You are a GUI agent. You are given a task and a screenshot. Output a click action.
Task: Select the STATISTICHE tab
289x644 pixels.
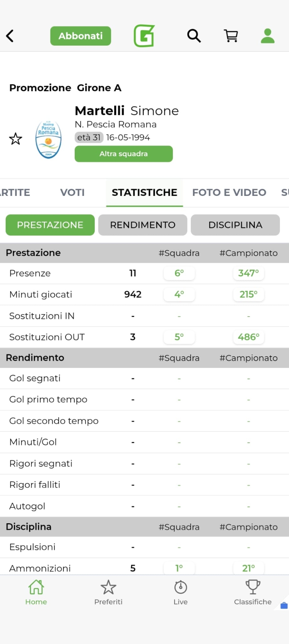click(144, 193)
